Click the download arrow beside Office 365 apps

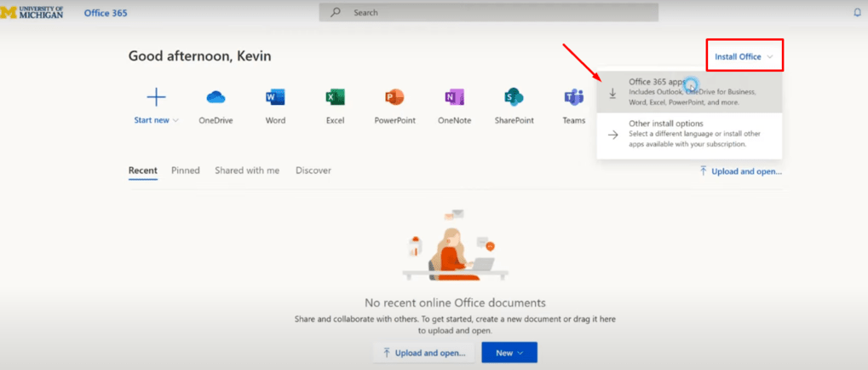(x=612, y=94)
